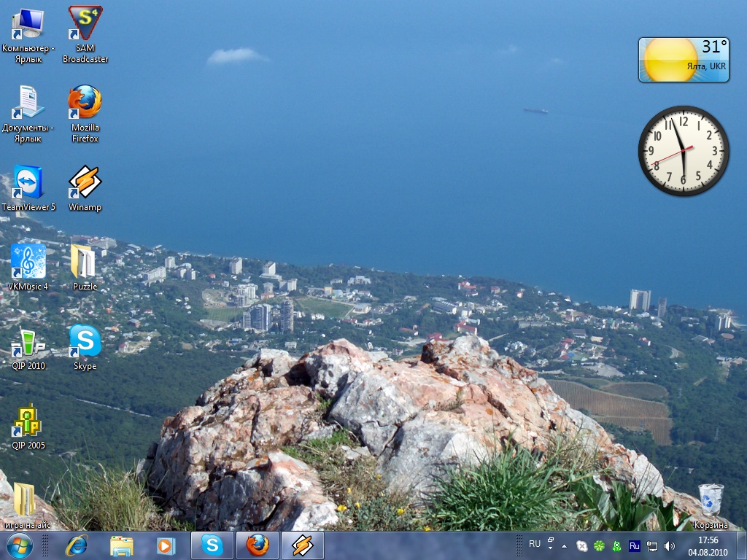Open the Yalta weather gadget

pyautogui.click(x=684, y=60)
